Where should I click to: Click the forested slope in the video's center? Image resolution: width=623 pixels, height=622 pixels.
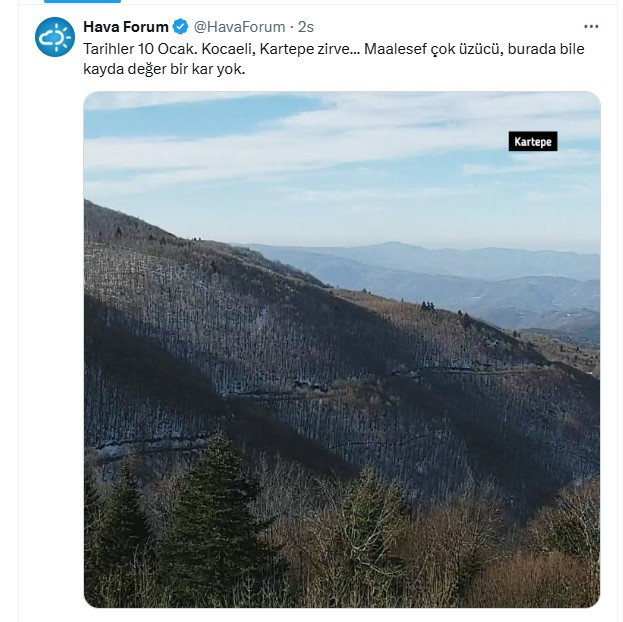tap(330, 370)
